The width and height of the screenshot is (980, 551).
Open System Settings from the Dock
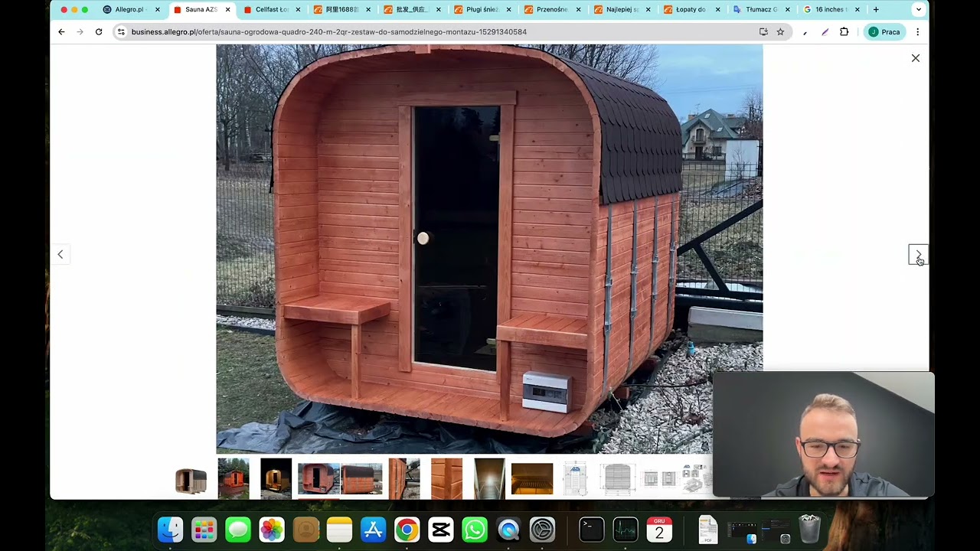[x=542, y=530]
